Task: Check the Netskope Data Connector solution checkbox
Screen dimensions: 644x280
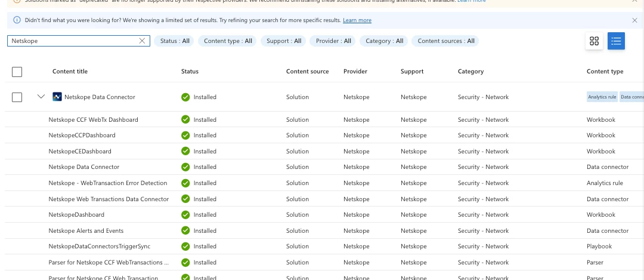Action: point(17,97)
